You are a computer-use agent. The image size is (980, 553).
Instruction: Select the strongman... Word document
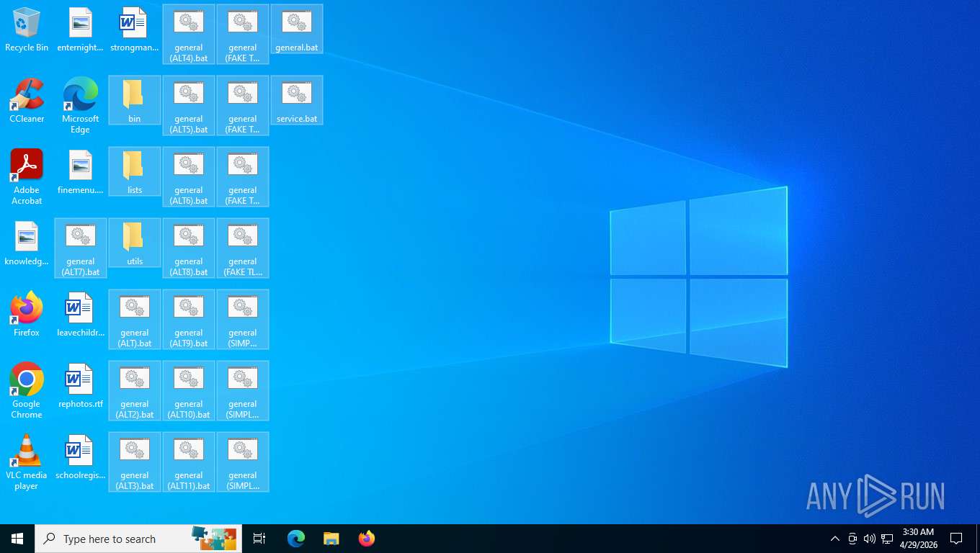click(x=135, y=30)
